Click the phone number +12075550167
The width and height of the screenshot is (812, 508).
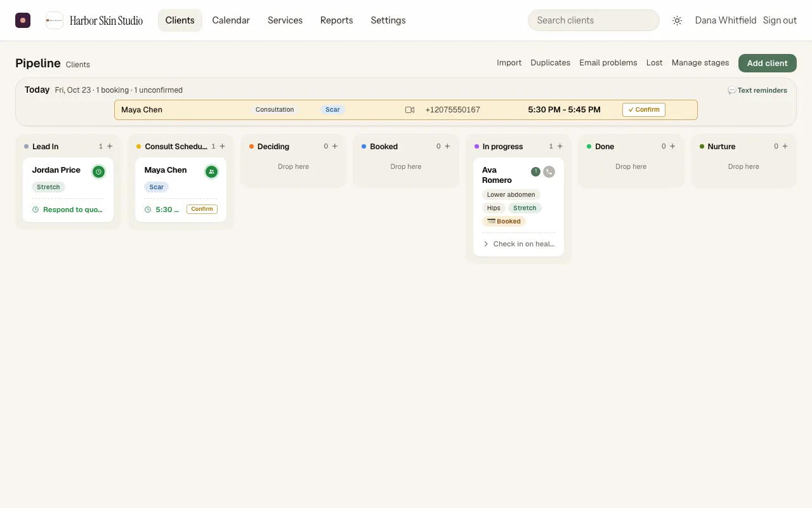pos(452,110)
